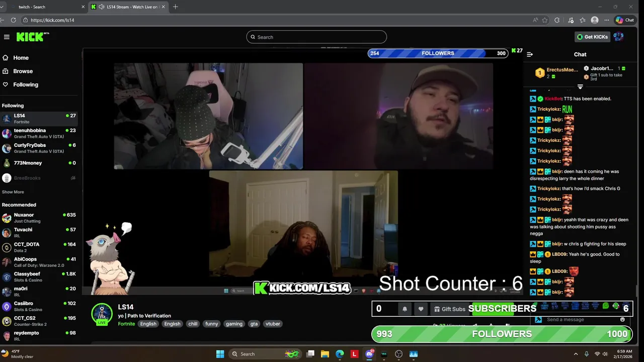Open the Favorites list icon
This screenshot has width=644, height=362.
pos(583,20)
